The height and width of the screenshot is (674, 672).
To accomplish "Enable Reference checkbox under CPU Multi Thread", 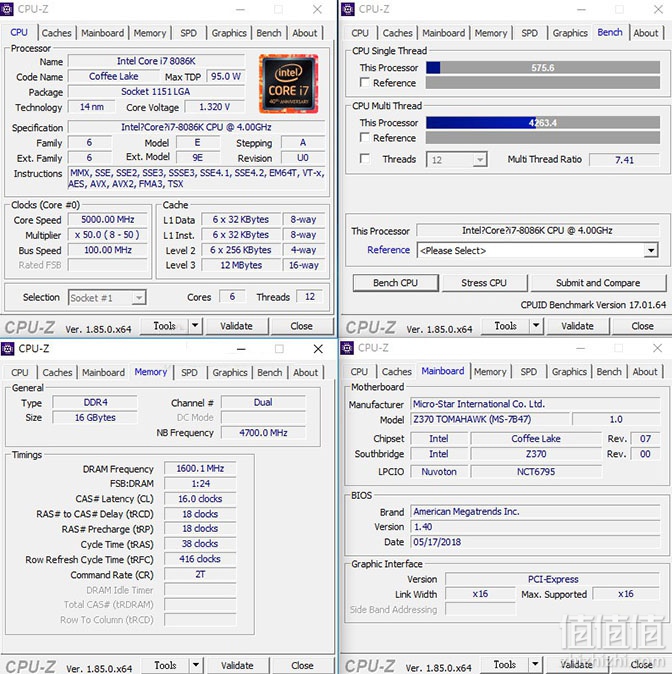I will coord(365,137).
